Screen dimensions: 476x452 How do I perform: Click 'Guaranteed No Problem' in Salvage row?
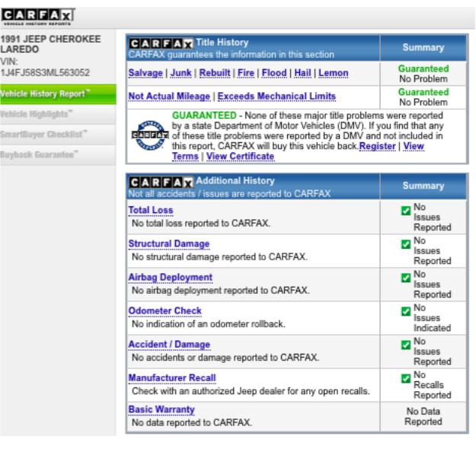point(423,74)
